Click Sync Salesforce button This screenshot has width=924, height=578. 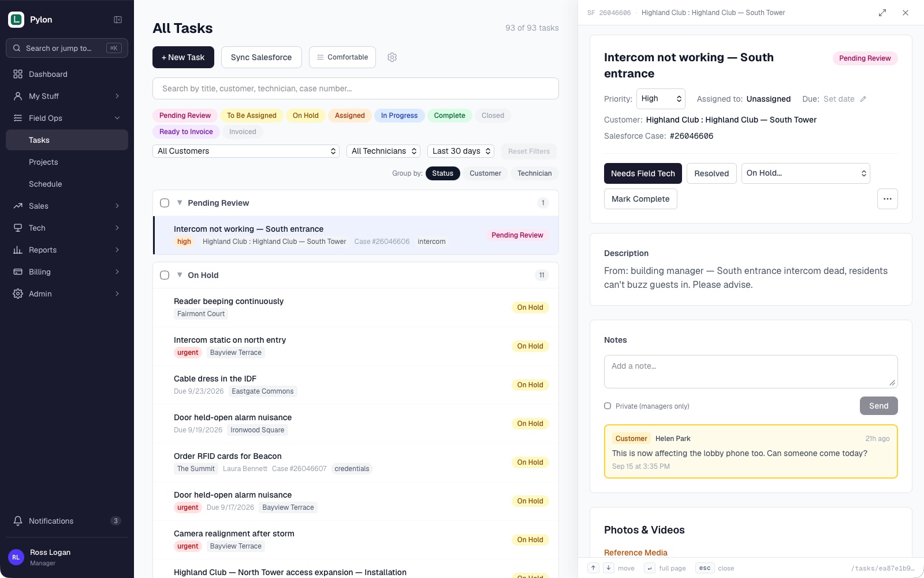[262, 57]
